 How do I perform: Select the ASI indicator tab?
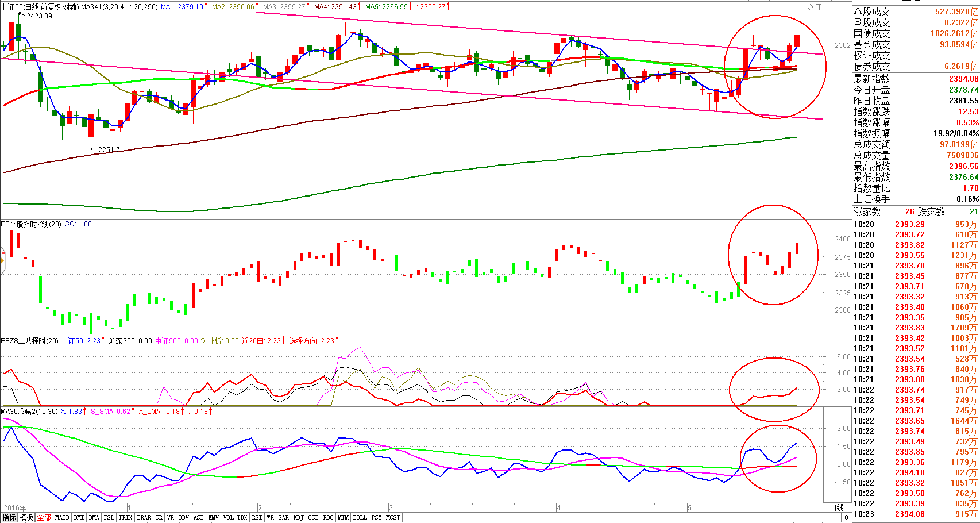pos(199,517)
